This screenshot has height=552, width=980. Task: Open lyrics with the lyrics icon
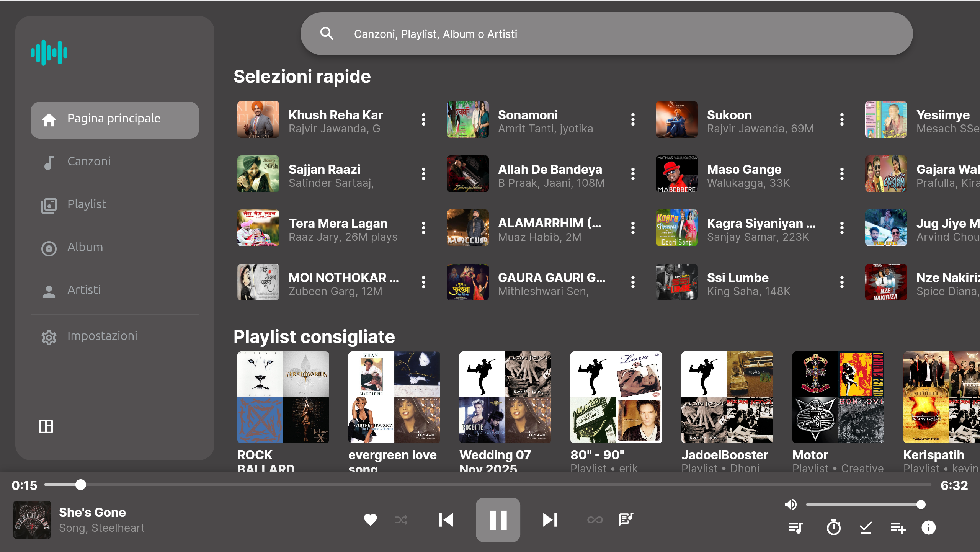coord(626,519)
